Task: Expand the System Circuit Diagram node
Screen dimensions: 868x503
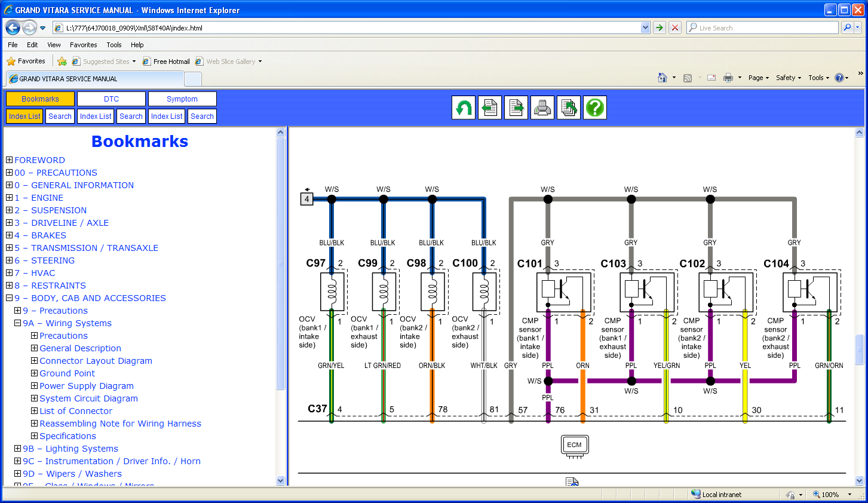Action: (x=34, y=398)
